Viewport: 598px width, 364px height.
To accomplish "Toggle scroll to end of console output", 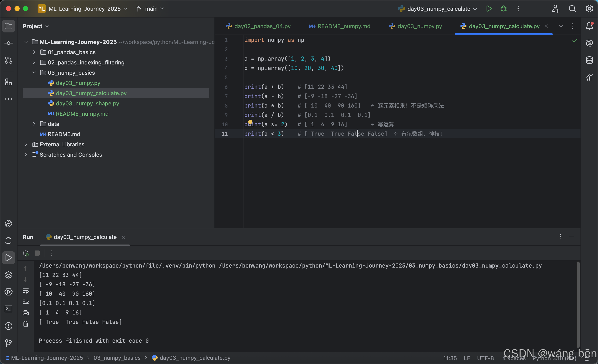I will pos(26,302).
